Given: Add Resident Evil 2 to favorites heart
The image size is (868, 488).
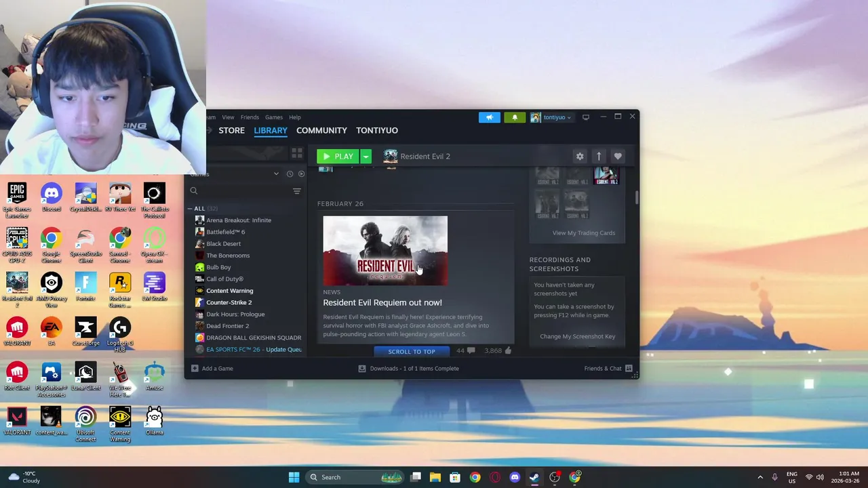Looking at the screenshot, I should [x=618, y=157].
